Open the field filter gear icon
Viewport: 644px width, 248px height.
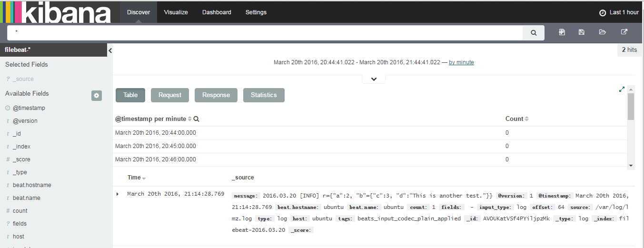coord(97,96)
